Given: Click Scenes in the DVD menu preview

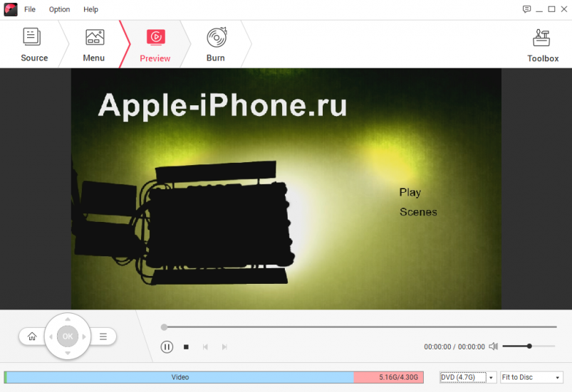Looking at the screenshot, I should click(x=418, y=212).
